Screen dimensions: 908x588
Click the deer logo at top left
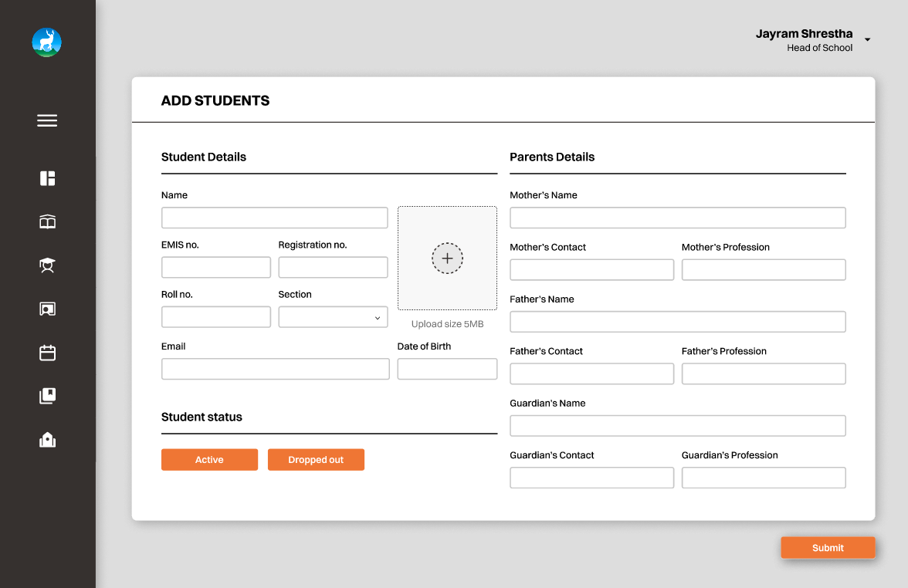click(x=46, y=42)
